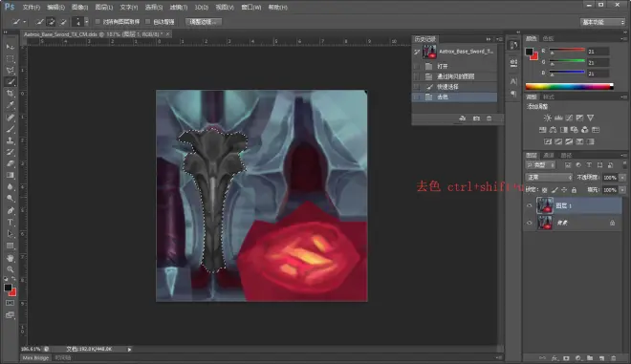Open layer fill slider dropdown arrow

[x=622, y=190]
